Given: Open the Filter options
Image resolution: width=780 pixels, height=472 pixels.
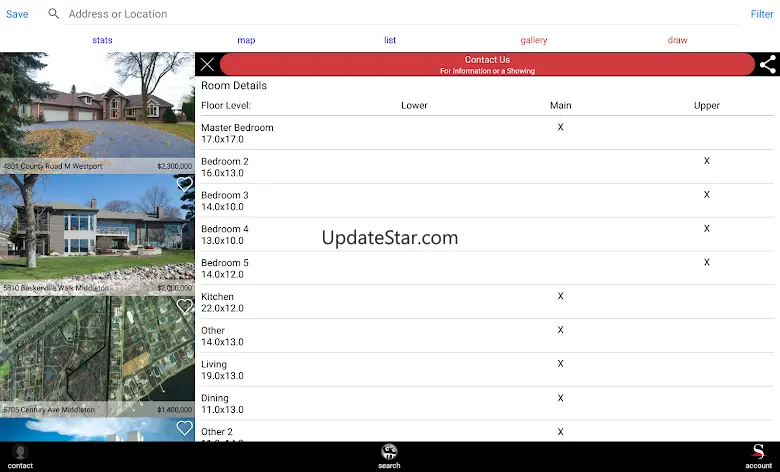Looking at the screenshot, I should tap(762, 14).
